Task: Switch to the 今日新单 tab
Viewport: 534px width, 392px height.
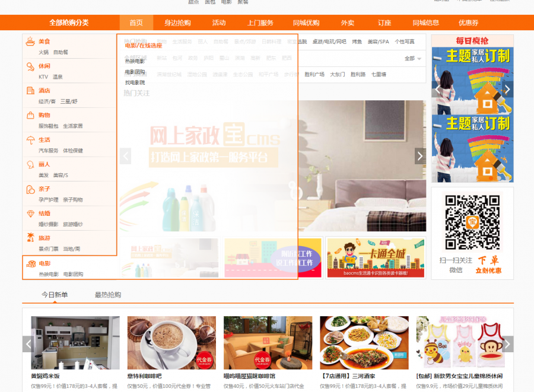Action: [55, 295]
